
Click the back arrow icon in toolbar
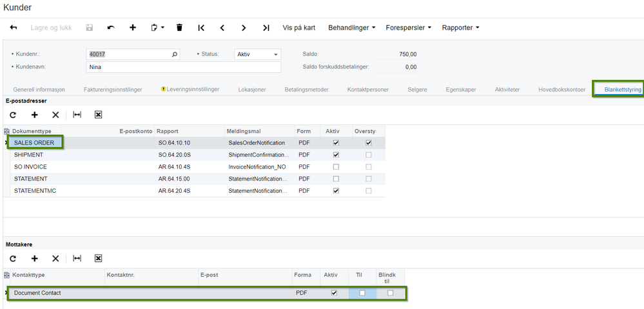point(14,28)
